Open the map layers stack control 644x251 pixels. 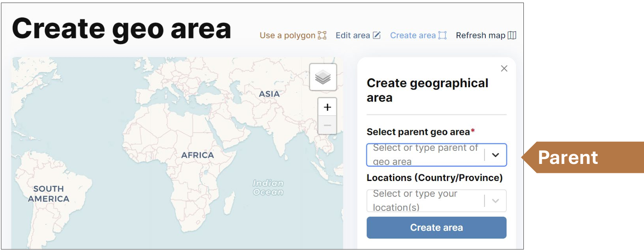(x=323, y=77)
